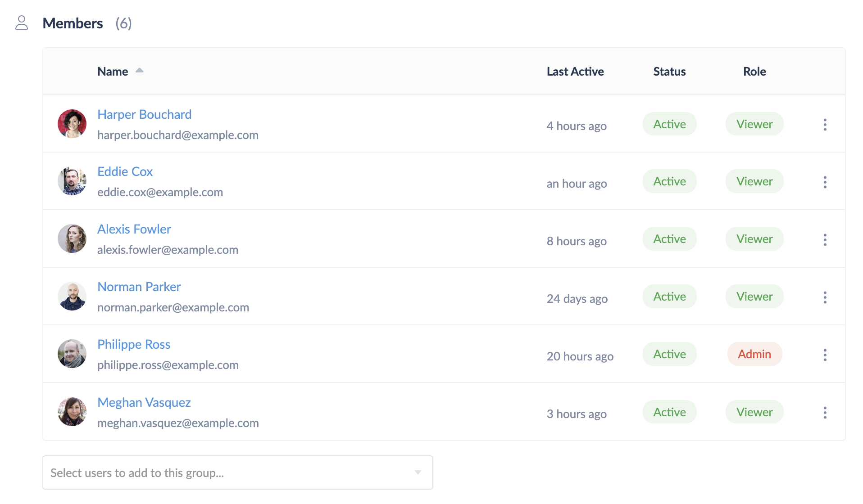Viewport: 863px width, 504px height.
Task: Sort by the Last Active column header
Action: [x=575, y=72]
